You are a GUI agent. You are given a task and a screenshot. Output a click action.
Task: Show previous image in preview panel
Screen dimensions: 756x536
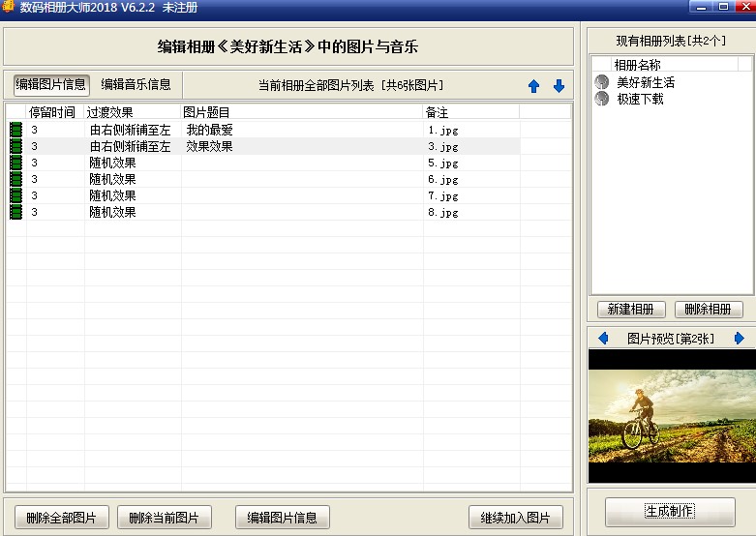point(603,339)
